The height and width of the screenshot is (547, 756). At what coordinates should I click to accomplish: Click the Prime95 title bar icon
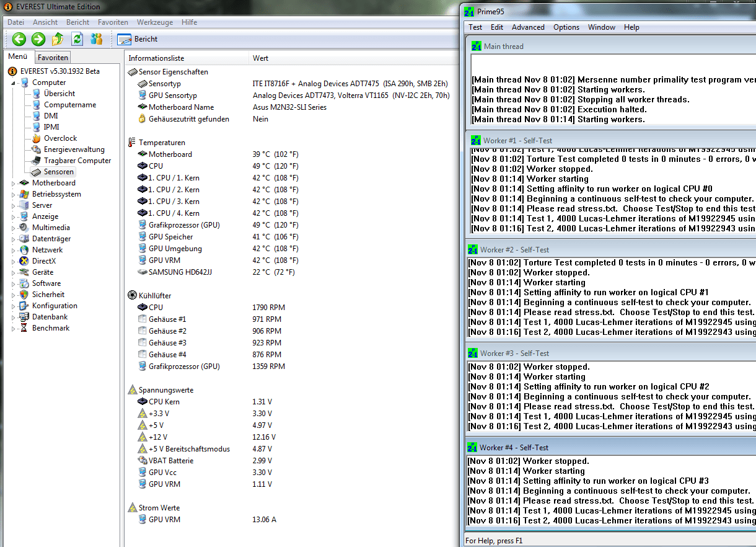(x=469, y=11)
